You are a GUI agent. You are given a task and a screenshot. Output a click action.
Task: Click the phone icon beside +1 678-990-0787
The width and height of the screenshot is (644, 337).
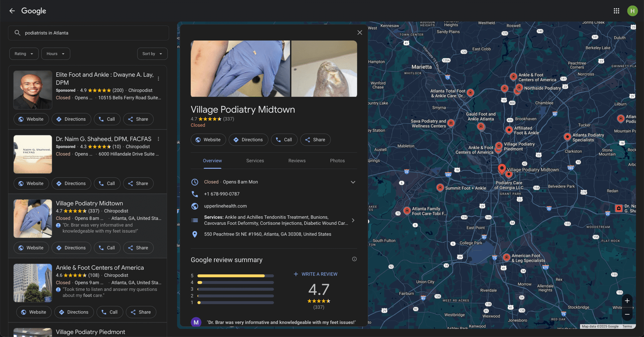coord(195,194)
